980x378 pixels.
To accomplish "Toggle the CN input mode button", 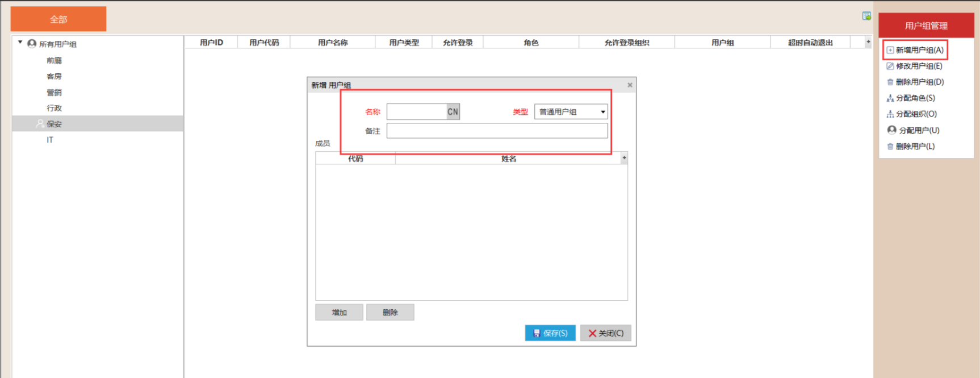I will click(453, 111).
